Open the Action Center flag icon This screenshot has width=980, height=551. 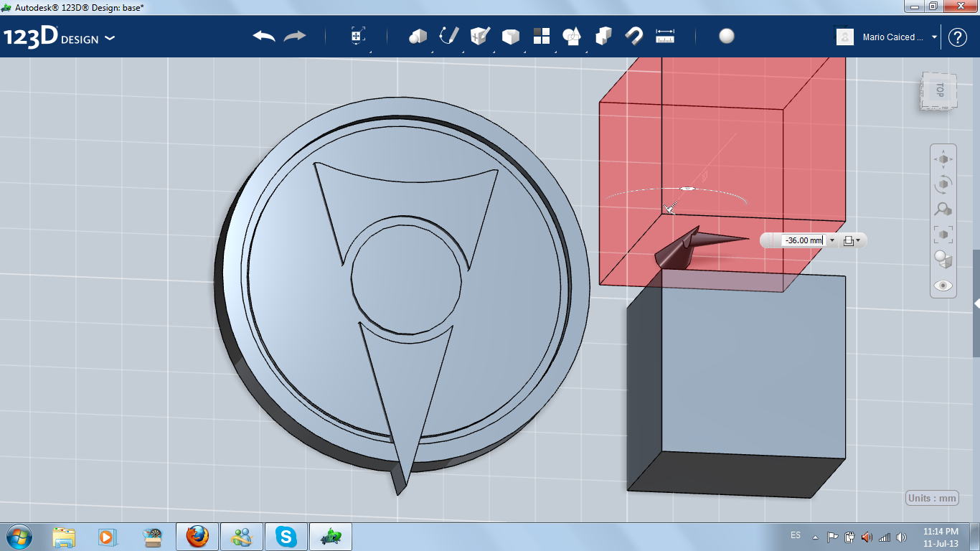[x=833, y=537]
